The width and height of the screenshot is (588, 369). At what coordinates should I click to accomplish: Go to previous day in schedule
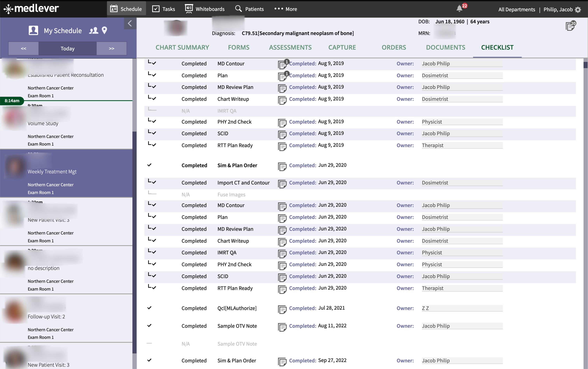point(23,49)
